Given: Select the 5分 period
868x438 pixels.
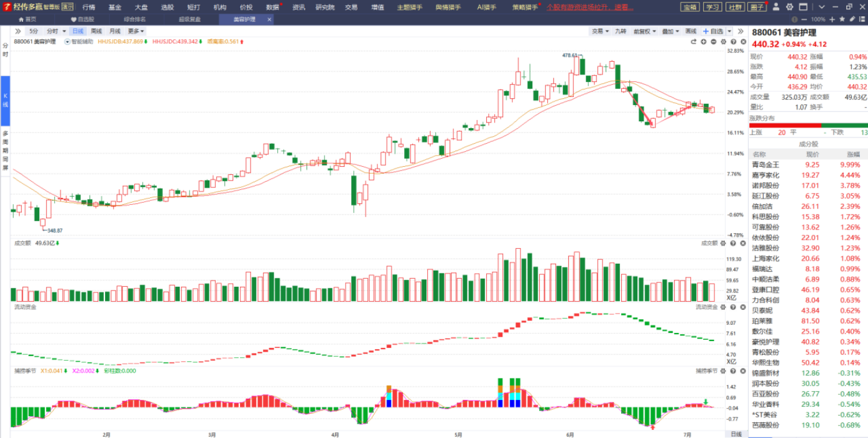Looking at the screenshot, I should [x=34, y=31].
